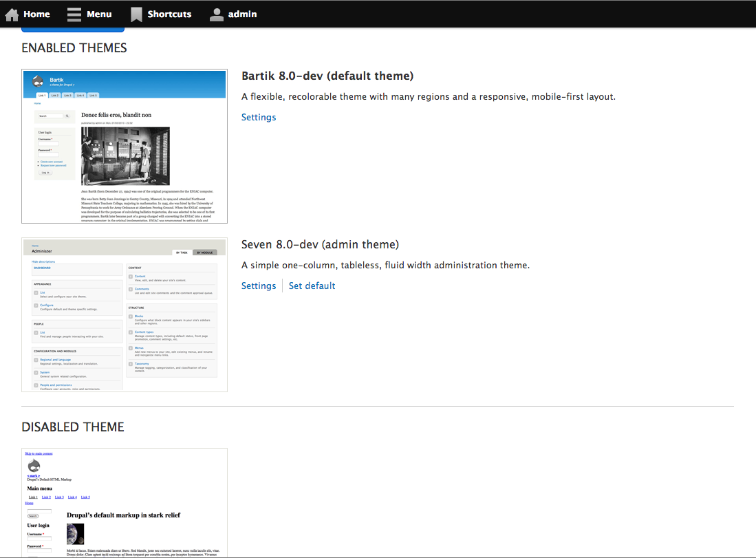Click the Bartik theme description text

(x=429, y=96)
